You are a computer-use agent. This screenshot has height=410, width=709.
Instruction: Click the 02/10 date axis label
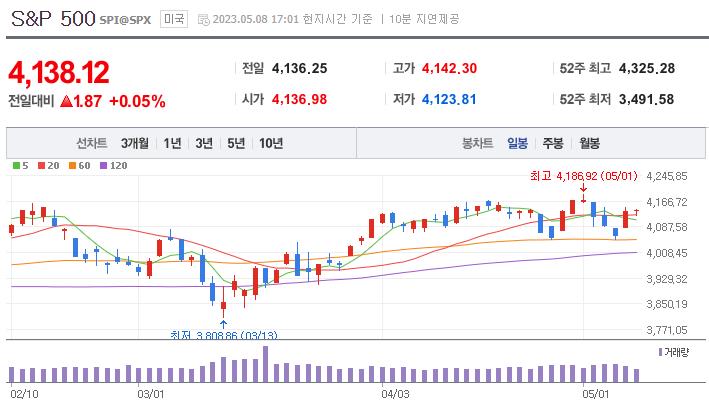point(24,394)
